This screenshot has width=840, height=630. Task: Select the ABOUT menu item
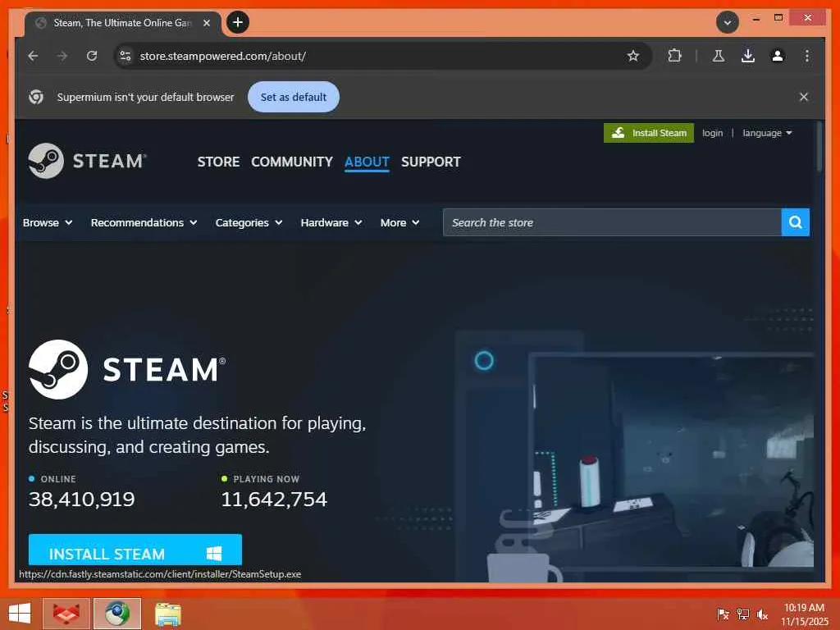pyautogui.click(x=367, y=162)
